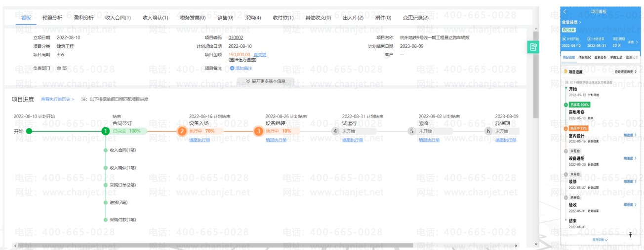Click 填报执行单 under 试运行

[x=353, y=140]
